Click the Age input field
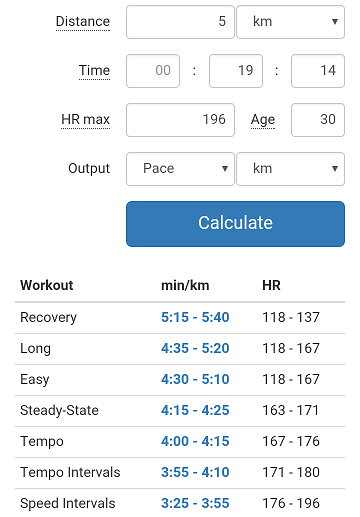 point(318,120)
